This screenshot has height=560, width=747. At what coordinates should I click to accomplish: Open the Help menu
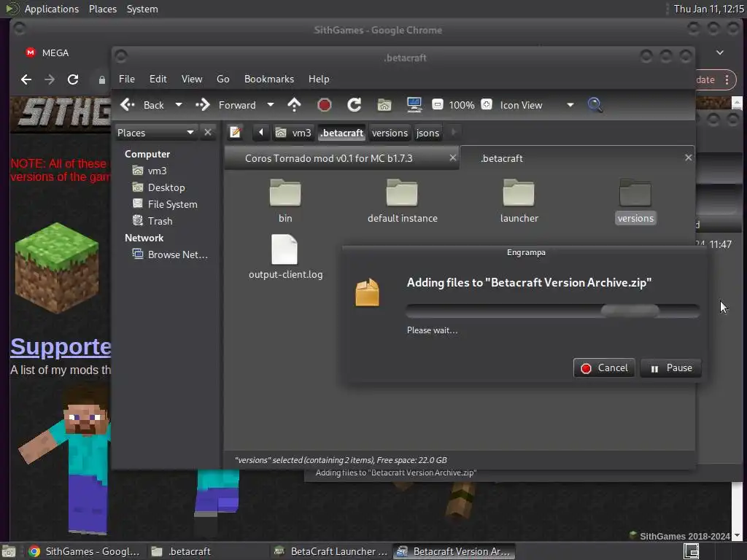click(x=319, y=79)
